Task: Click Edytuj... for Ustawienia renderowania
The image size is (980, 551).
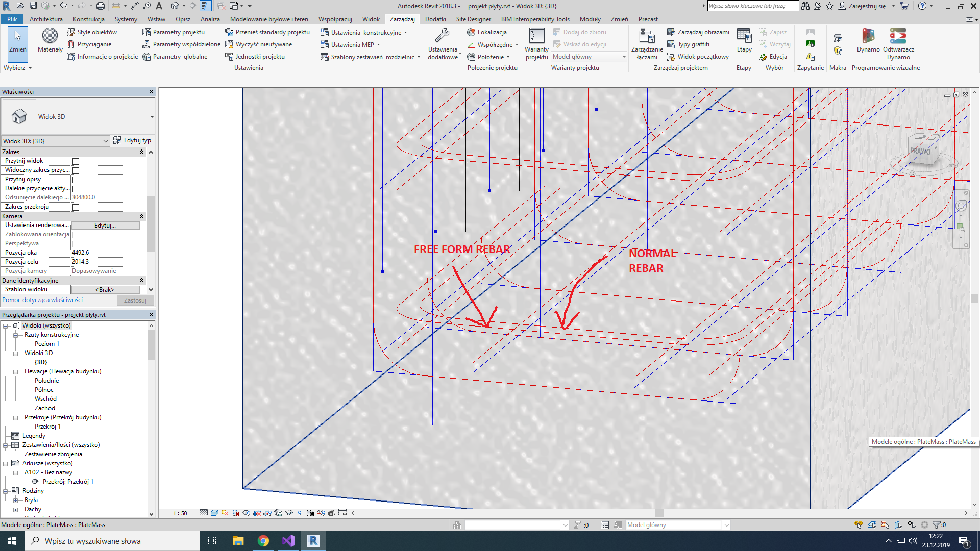Action: click(105, 226)
